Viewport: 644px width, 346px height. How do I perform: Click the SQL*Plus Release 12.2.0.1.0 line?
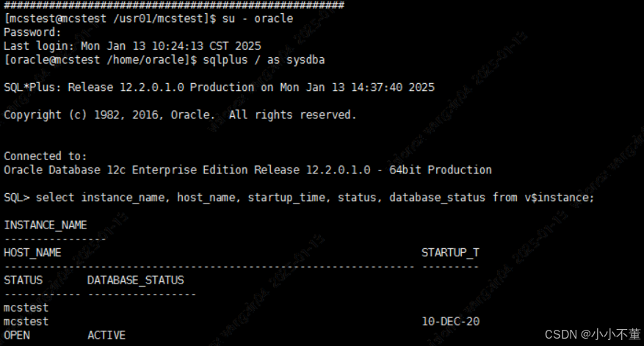pyautogui.click(x=219, y=87)
